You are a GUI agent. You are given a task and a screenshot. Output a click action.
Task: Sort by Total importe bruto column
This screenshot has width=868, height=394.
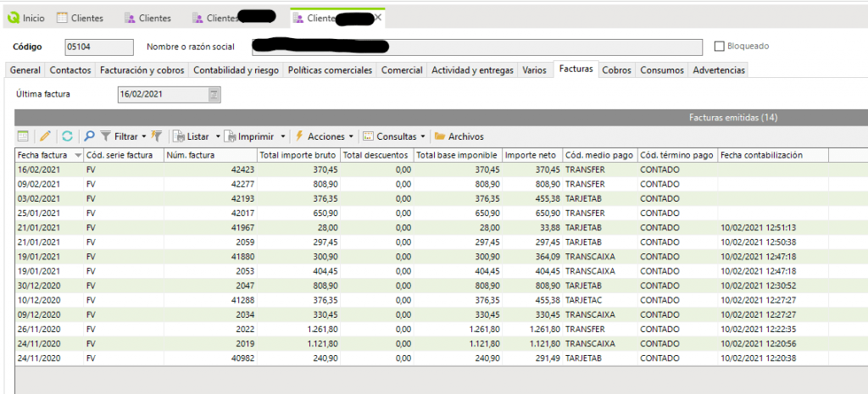coord(298,156)
